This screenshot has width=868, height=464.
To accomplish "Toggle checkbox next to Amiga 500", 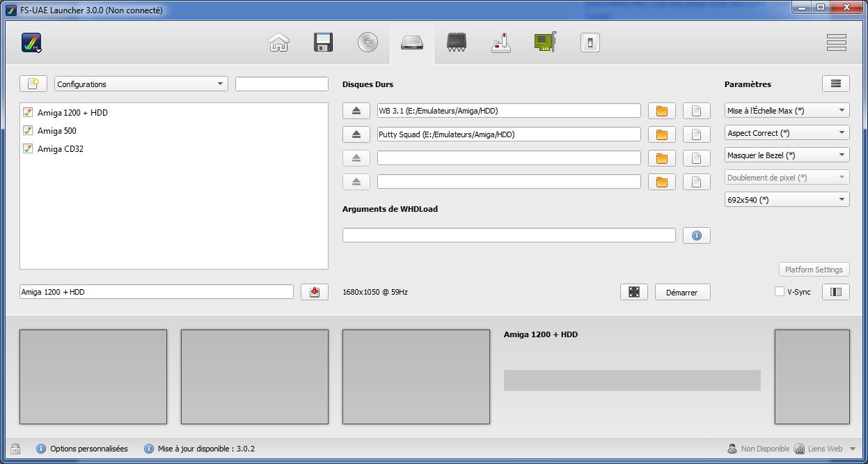I will [28, 130].
